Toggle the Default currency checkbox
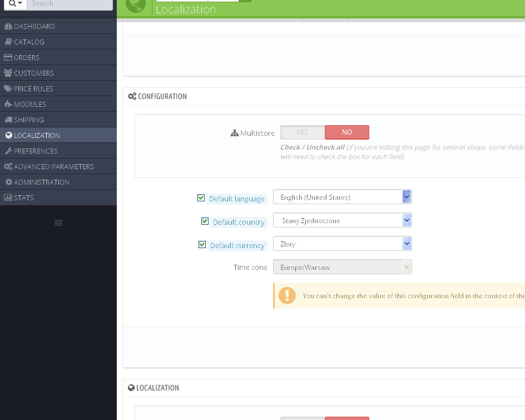Screen dimensions: 525x420 click(202, 245)
